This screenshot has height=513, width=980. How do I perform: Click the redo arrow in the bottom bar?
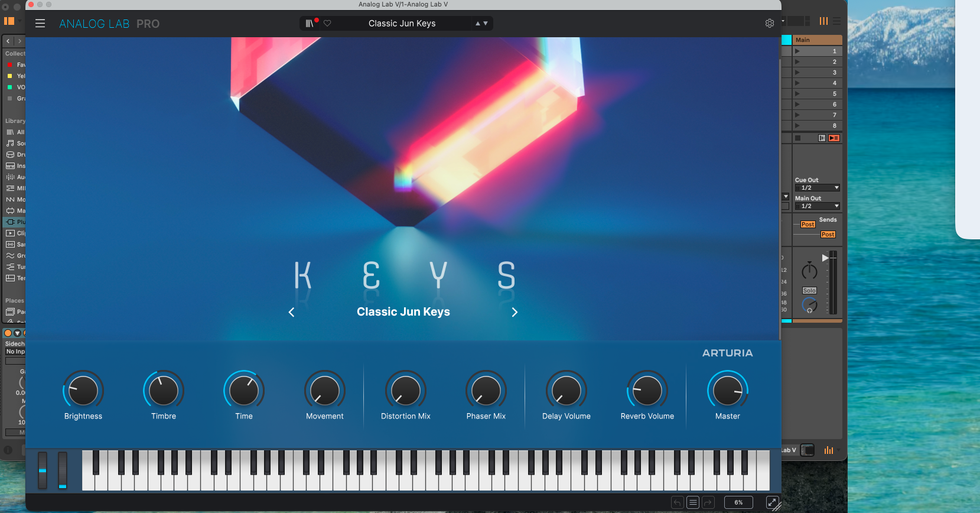click(x=708, y=502)
